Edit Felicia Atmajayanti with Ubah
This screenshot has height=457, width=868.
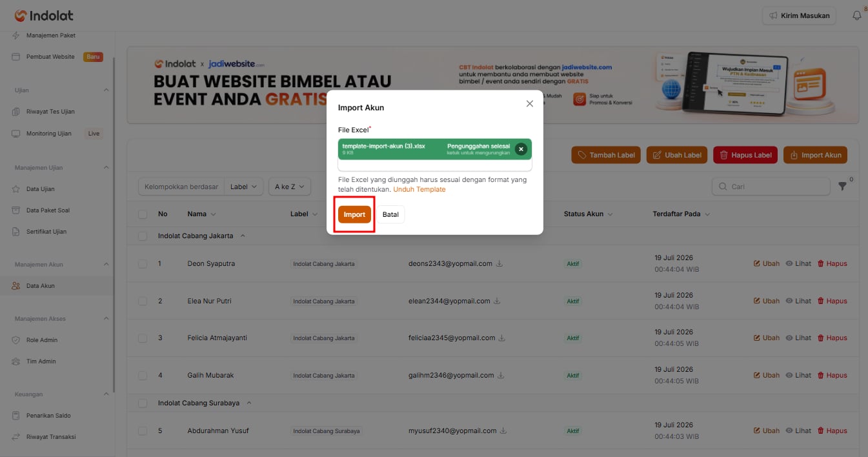click(x=767, y=338)
